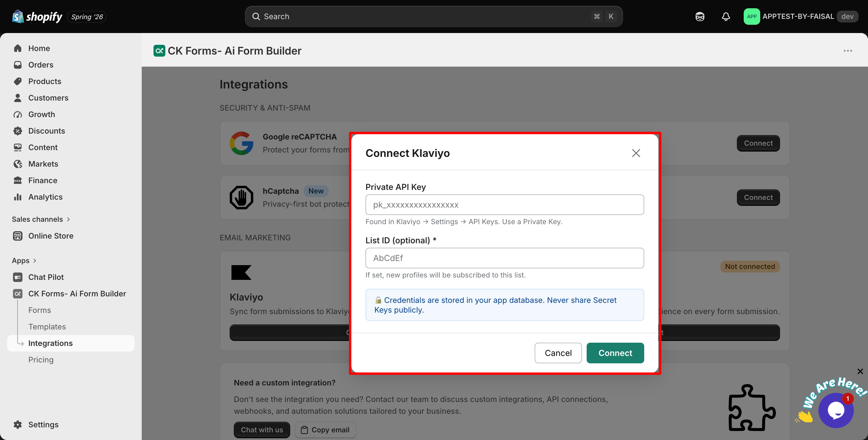Screen dimensions: 868x440
Task: Connect Google reCAPTCHA
Action: click(x=758, y=143)
